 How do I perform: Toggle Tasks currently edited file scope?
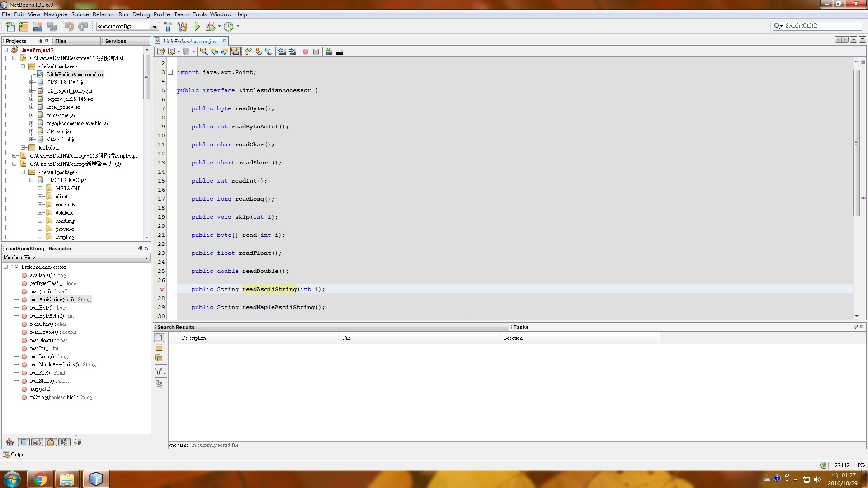[x=159, y=337]
